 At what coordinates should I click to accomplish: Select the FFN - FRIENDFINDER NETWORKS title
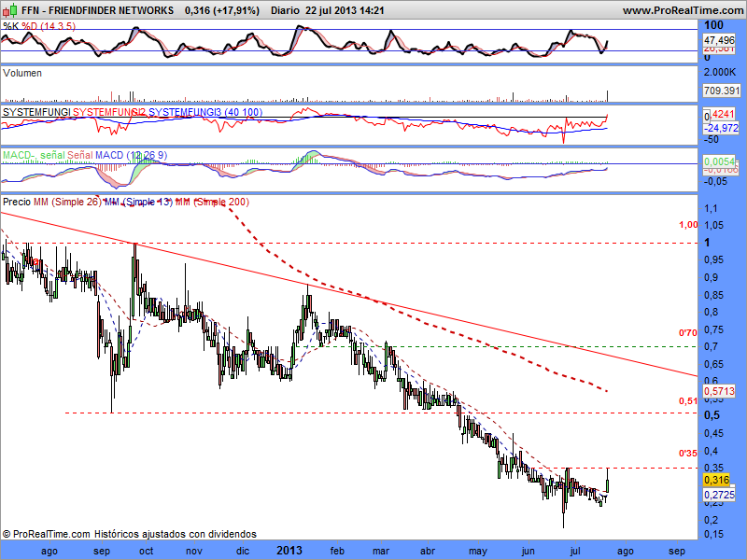pos(98,10)
